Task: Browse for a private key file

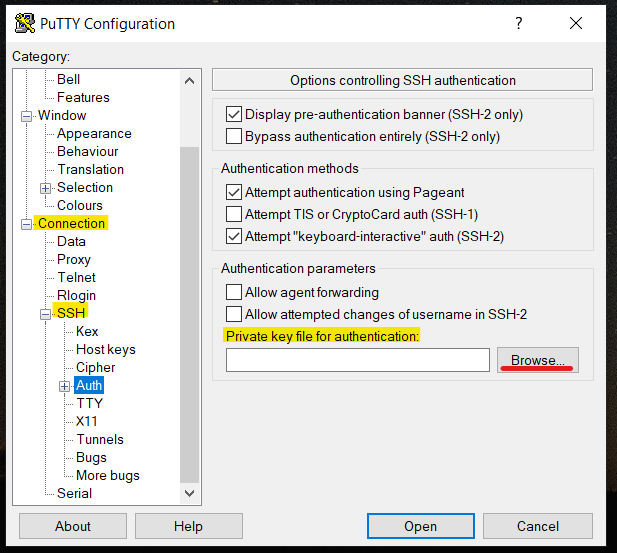Action: click(538, 360)
